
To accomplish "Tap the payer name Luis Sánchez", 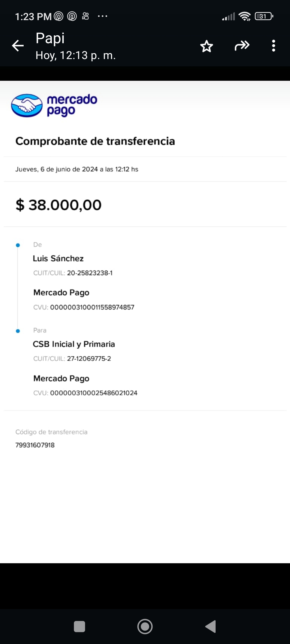I will [58, 258].
